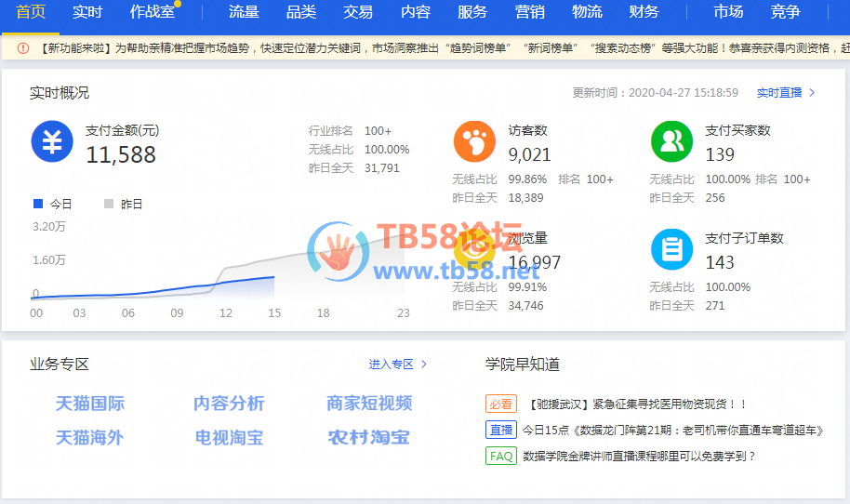Click the 更新时间 timestamp text

coord(656,93)
